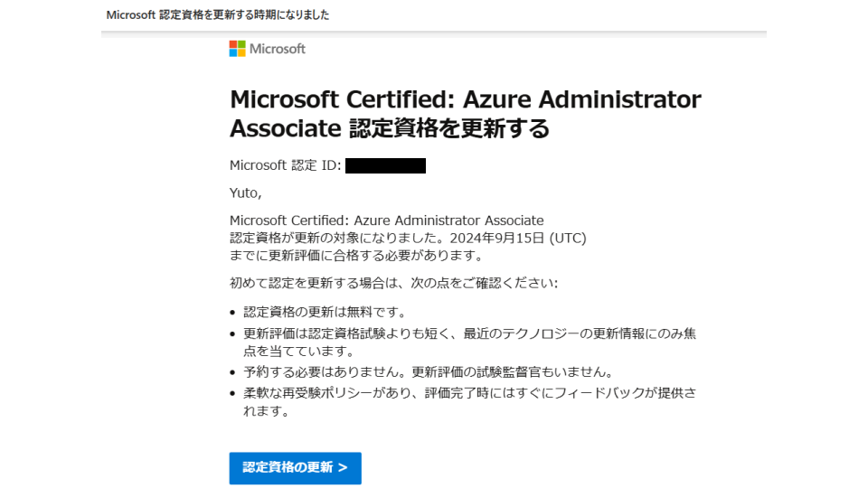The height and width of the screenshot is (488, 868).
Task: Click the Microsoft 認定 ID label
Action: point(285,165)
